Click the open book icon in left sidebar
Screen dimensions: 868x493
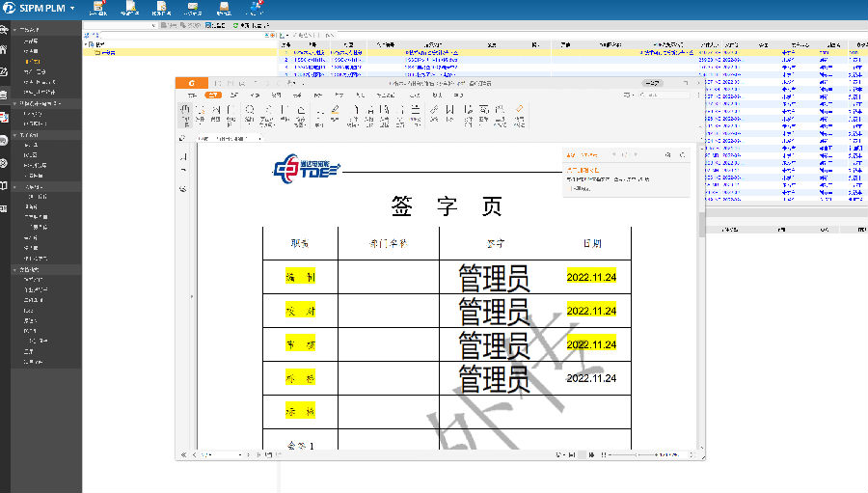click(5, 185)
